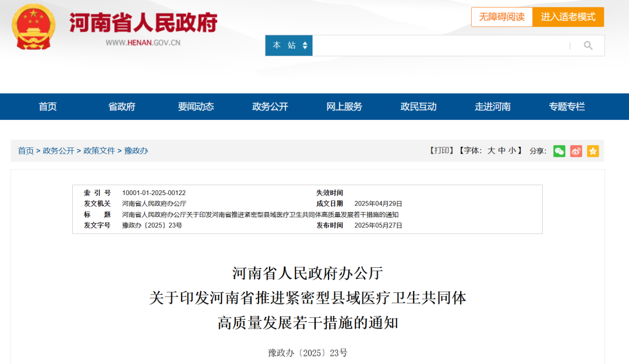Click the 无障碍阅读 button
Viewport: 629px width, 364px height.
click(502, 17)
